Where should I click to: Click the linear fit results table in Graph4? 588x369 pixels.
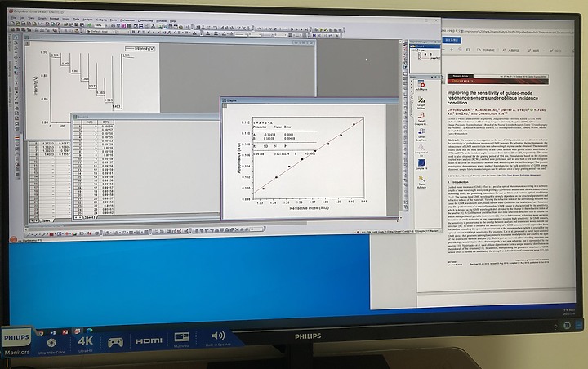pyautogui.click(x=284, y=138)
